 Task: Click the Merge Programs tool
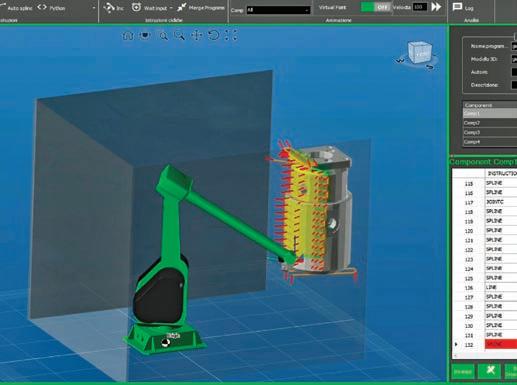click(201, 7)
